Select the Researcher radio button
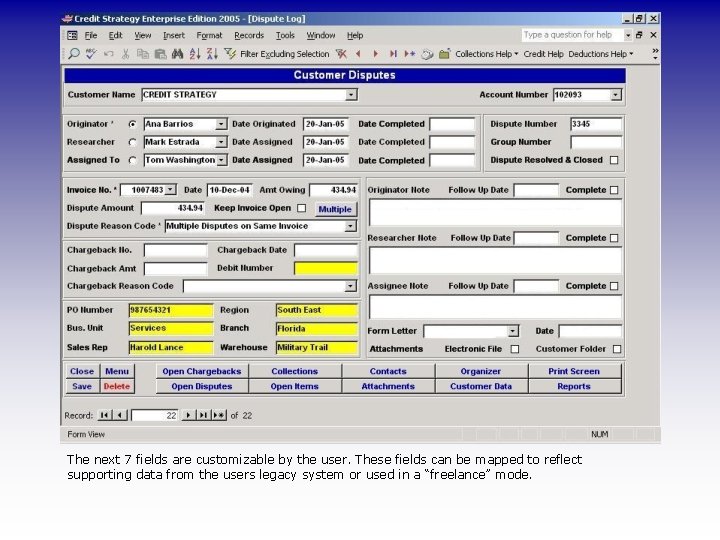This screenshot has width=720, height=540. click(x=133, y=142)
